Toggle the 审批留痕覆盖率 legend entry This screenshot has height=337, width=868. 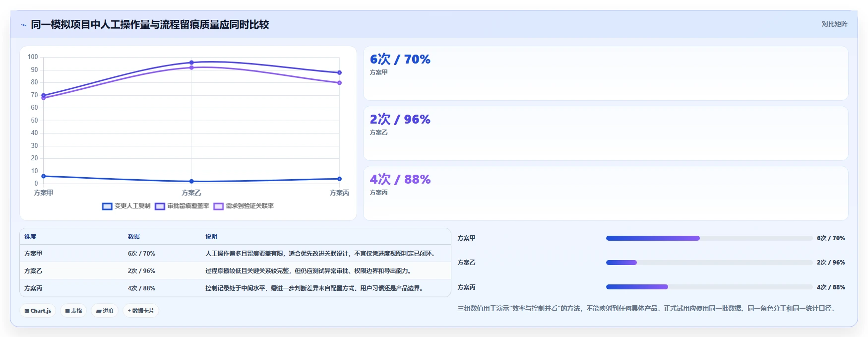[x=182, y=206]
